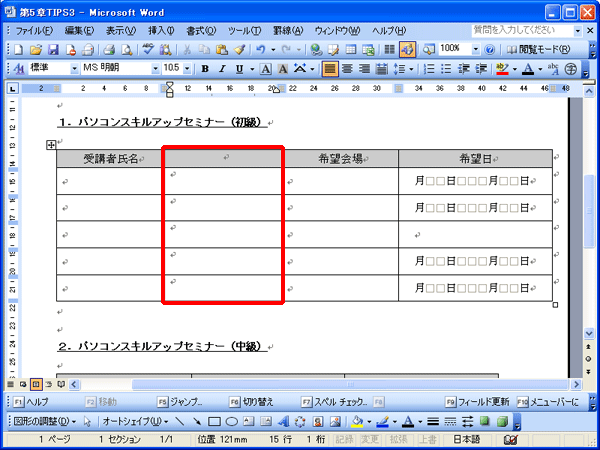Open the 挿入 menu
The image size is (600, 450).
point(161,31)
